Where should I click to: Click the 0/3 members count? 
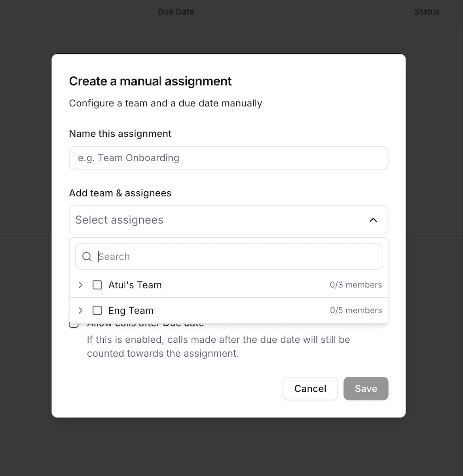coord(356,285)
